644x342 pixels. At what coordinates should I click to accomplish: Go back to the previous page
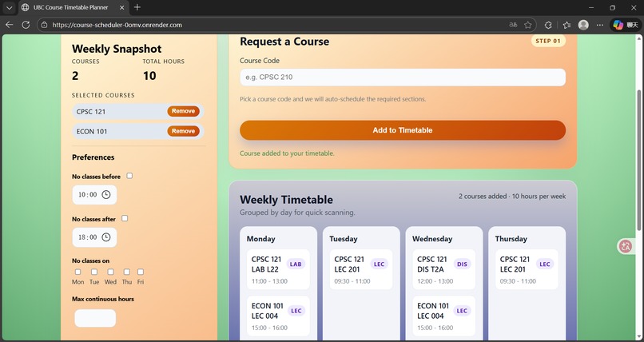tap(9, 25)
